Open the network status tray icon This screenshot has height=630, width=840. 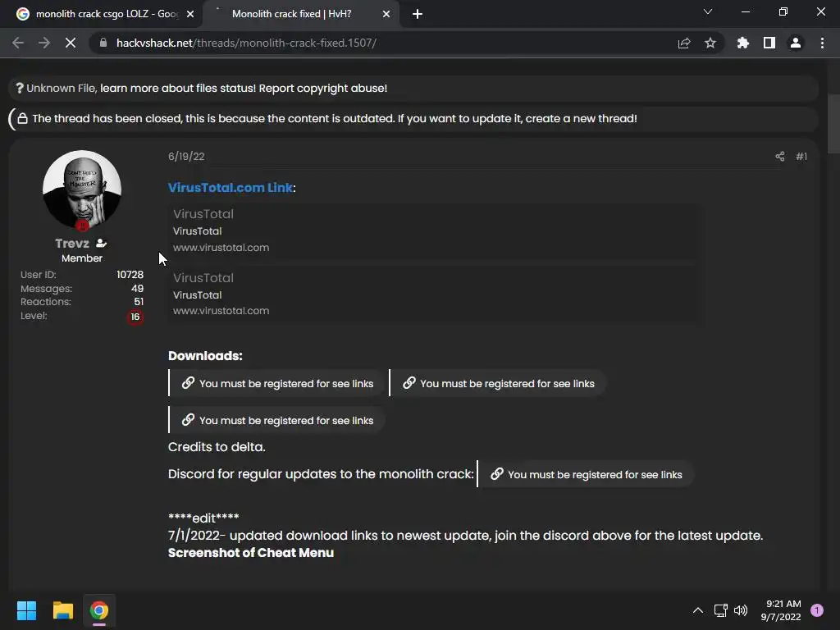pos(720,610)
